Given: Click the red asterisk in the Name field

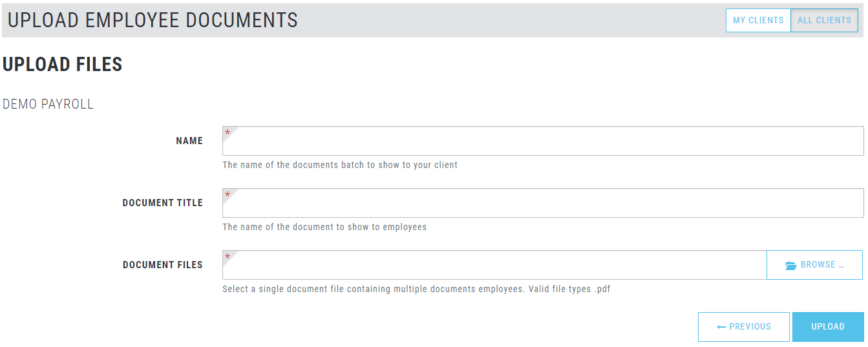Looking at the screenshot, I should [228, 133].
